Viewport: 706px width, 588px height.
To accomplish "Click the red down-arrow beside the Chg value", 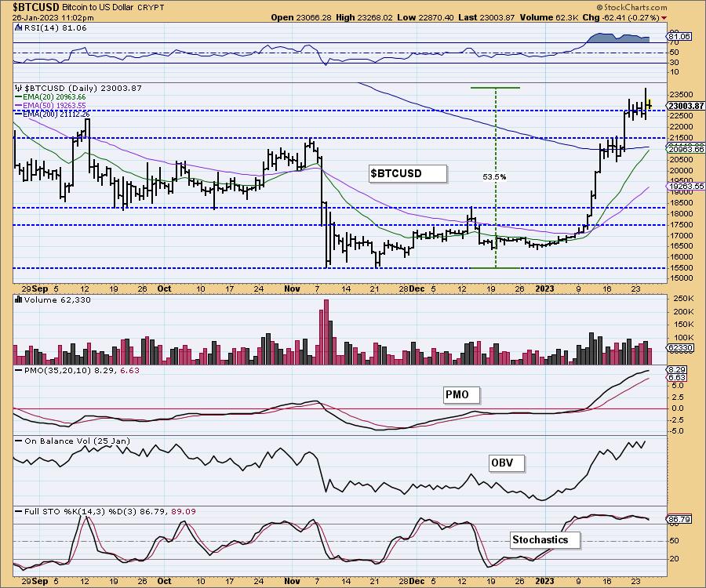I will (x=664, y=17).
